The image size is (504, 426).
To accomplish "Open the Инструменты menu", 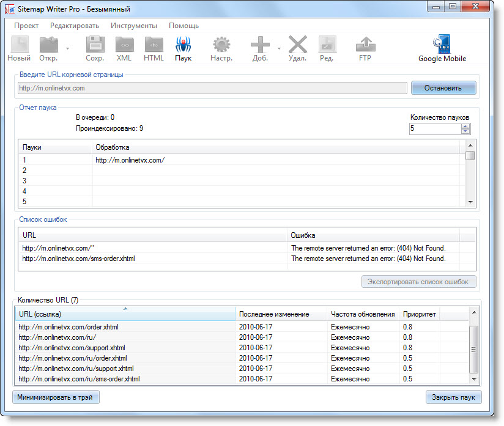I will point(134,26).
